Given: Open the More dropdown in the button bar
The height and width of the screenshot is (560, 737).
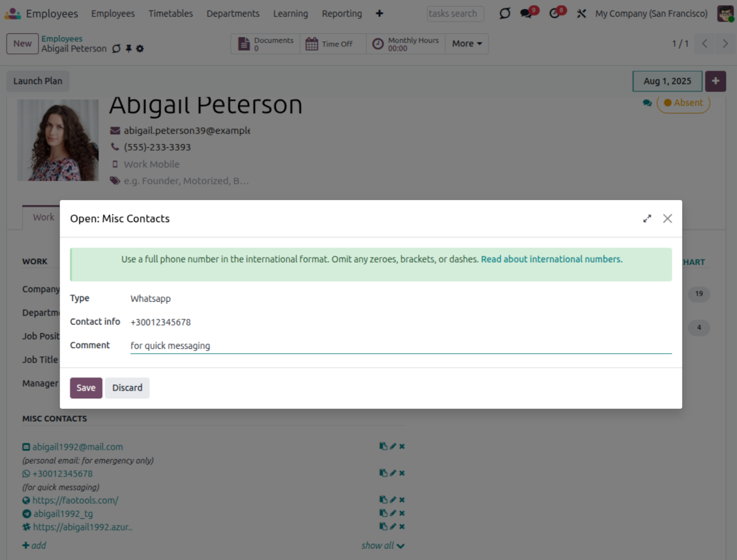Looking at the screenshot, I should pos(466,44).
